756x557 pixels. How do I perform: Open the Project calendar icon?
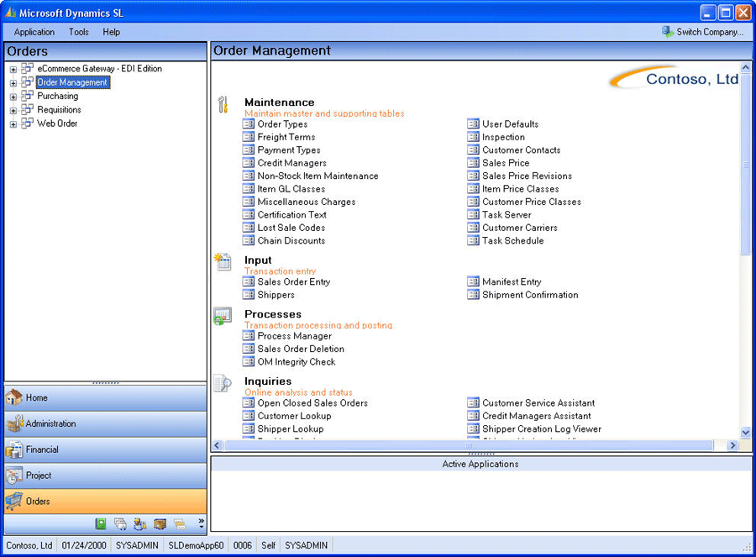click(14, 476)
